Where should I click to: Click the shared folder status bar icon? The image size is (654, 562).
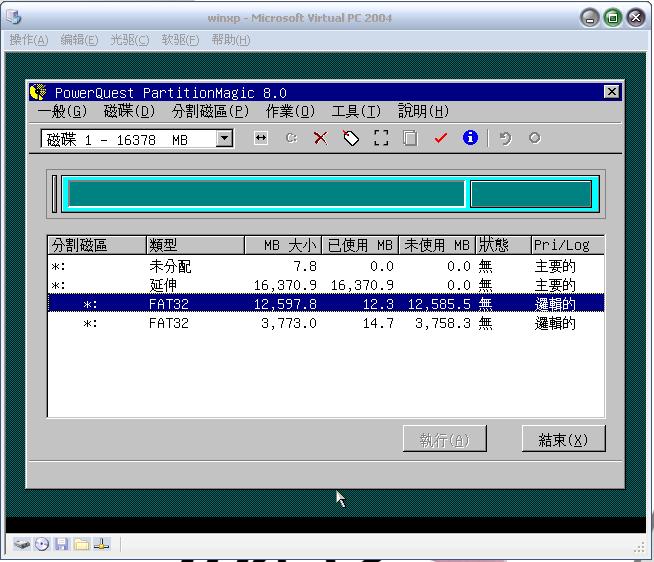(82, 544)
